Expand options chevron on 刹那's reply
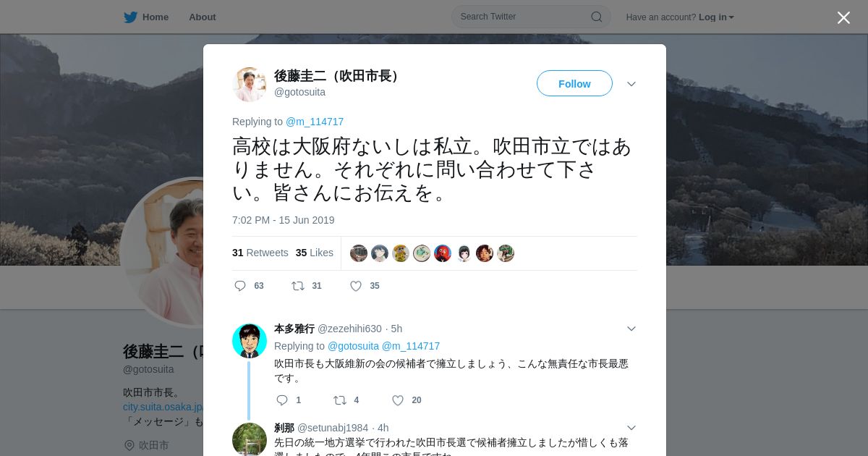868x456 pixels. 631,428
